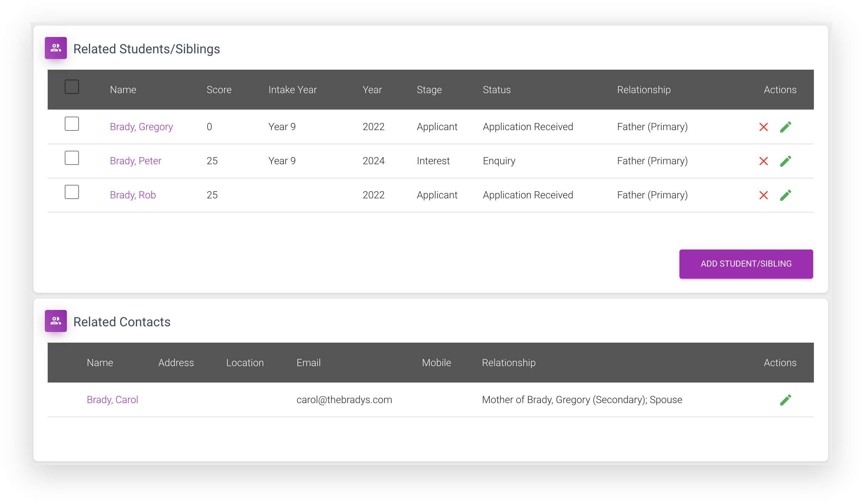
Task: Delete the Brady, Gregory student record
Action: pos(764,127)
